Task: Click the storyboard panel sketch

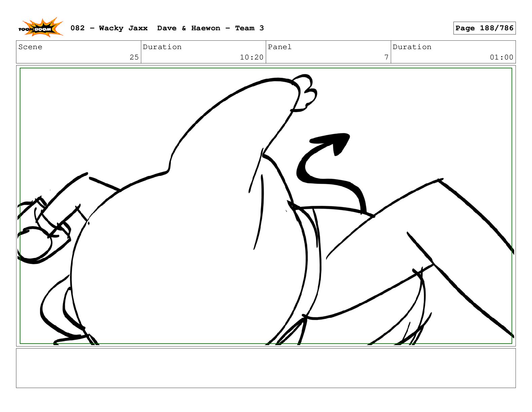Action: [266, 206]
